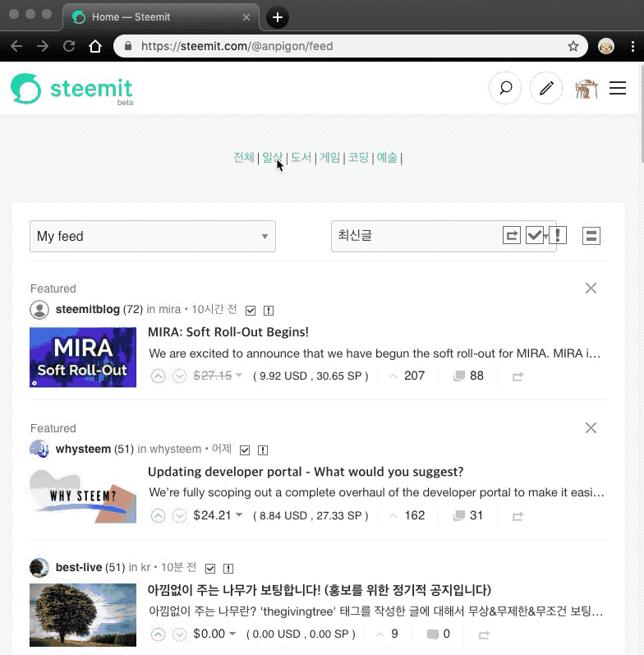
Task: Go to browser home page icon
Action: [95, 46]
